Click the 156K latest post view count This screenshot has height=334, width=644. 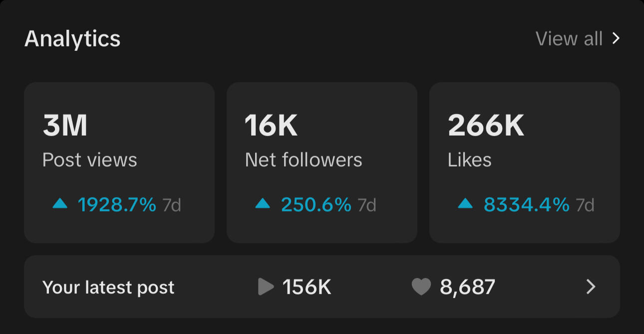(307, 287)
